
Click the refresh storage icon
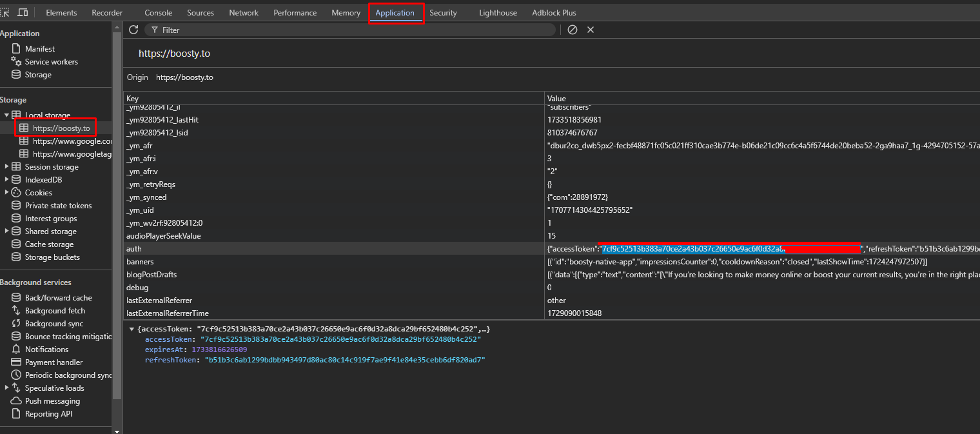(x=133, y=30)
